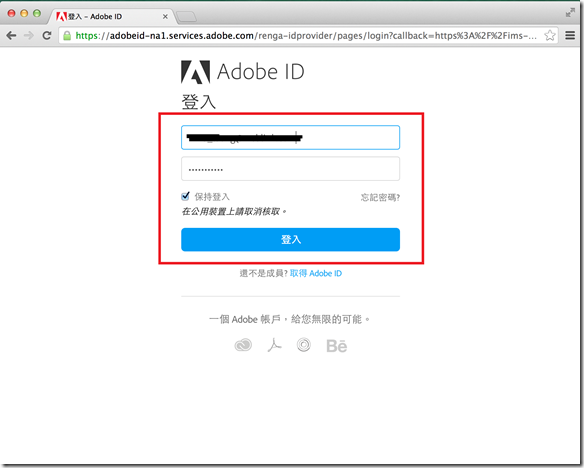Image resolution: width=584 pixels, height=468 pixels.
Task: Click the Adobe logo beside Adobe ID
Action: click(x=196, y=72)
